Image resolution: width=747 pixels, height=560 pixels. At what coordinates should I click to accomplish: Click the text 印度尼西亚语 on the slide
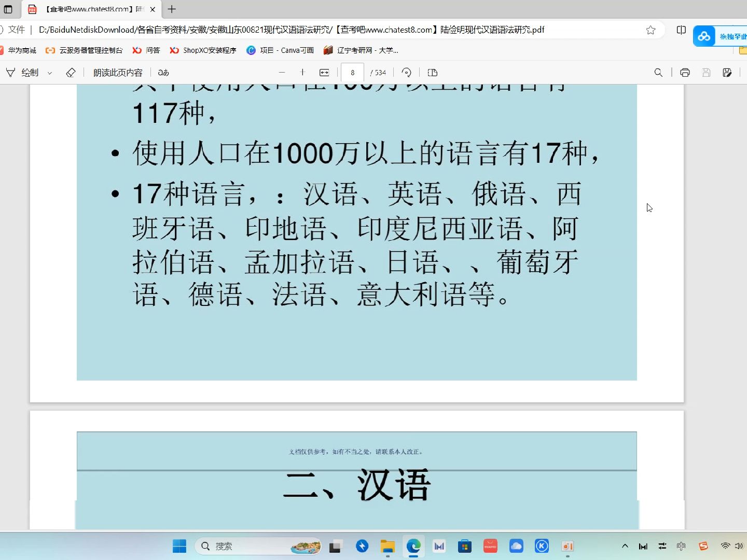440,229
